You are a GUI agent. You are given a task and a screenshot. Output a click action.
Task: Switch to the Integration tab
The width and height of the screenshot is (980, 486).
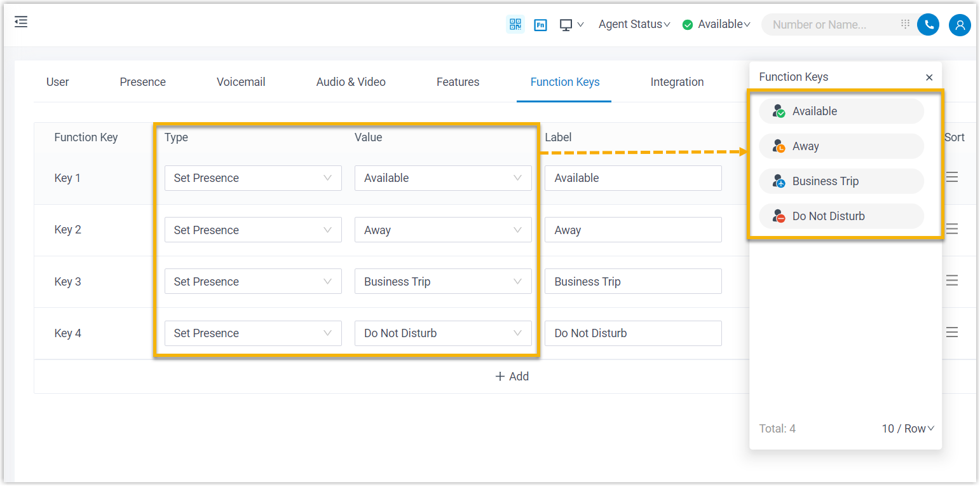tap(677, 82)
